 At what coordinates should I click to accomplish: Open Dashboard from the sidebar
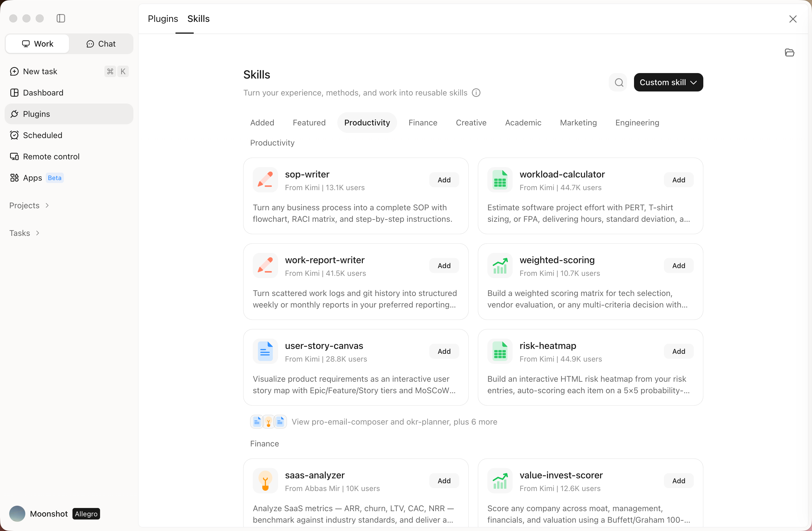pos(69,93)
